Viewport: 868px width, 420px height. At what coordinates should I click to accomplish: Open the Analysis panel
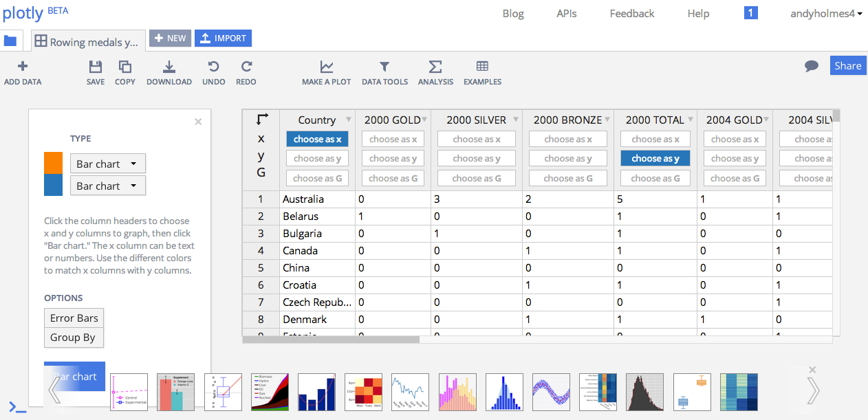[435, 72]
